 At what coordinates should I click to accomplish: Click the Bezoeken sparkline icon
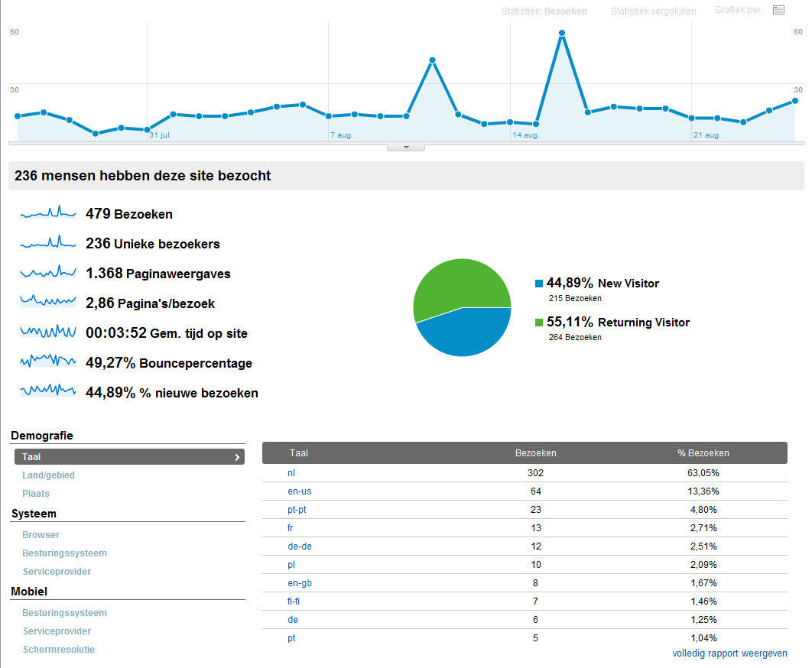click(x=48, y=212)
